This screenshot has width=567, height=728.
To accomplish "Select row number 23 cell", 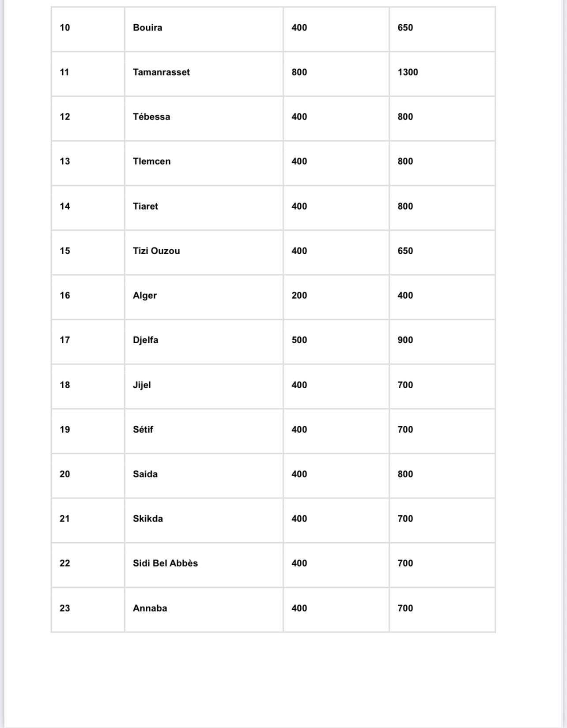I will click(65, 608).
